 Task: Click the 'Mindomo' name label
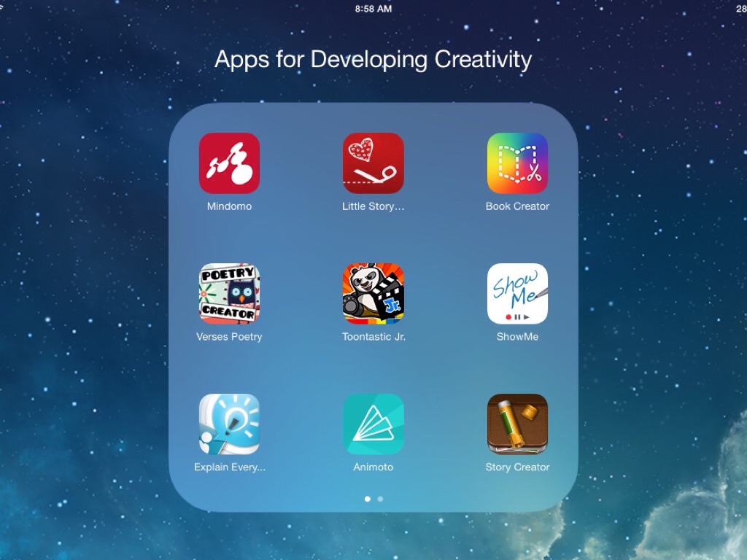[229, 206]
